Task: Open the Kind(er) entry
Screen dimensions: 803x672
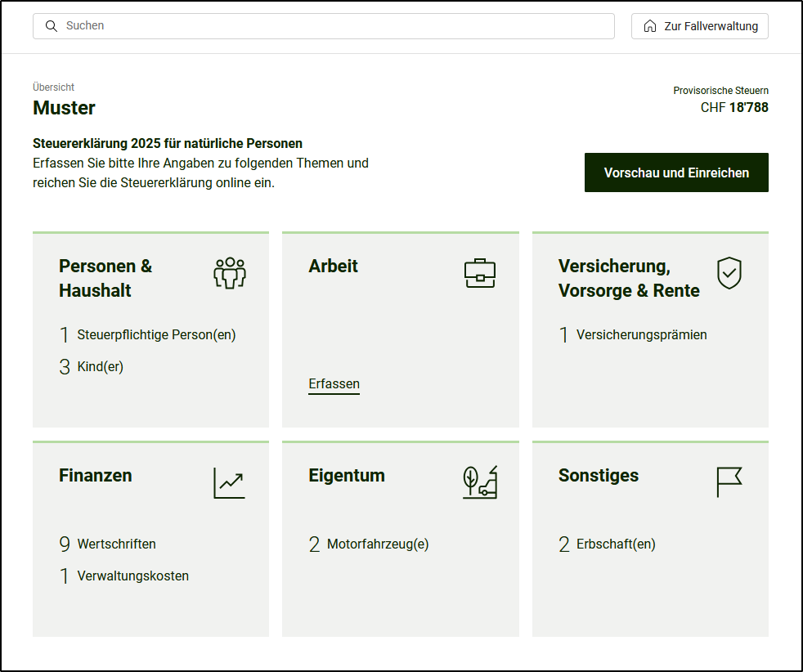Action: point(100,367)
